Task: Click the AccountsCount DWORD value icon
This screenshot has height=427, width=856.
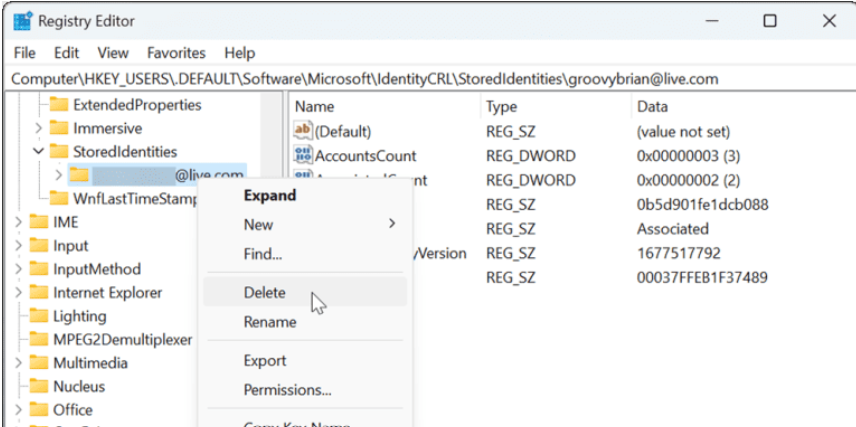Action: [x=303, y=155]
